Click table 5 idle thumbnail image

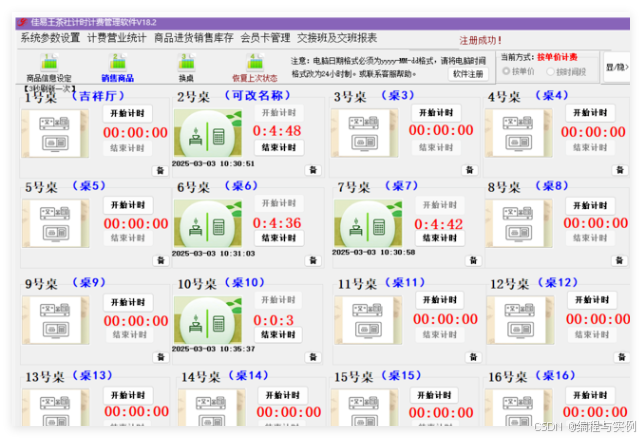[x=56, y=224]
